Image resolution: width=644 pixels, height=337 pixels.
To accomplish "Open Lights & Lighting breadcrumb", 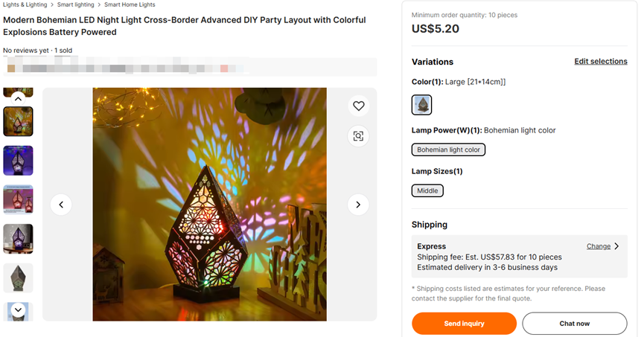I will (25, 4).
